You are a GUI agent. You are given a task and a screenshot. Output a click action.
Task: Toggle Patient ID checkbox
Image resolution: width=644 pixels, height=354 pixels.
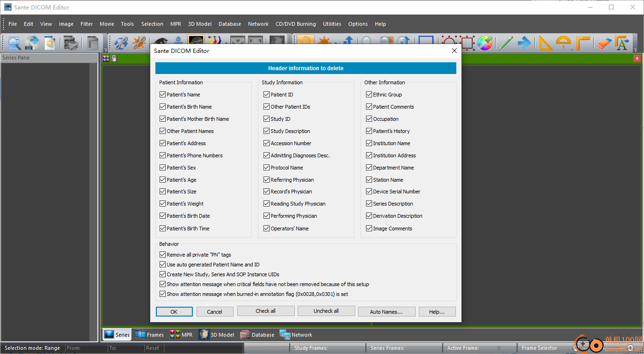coord(266,95)
